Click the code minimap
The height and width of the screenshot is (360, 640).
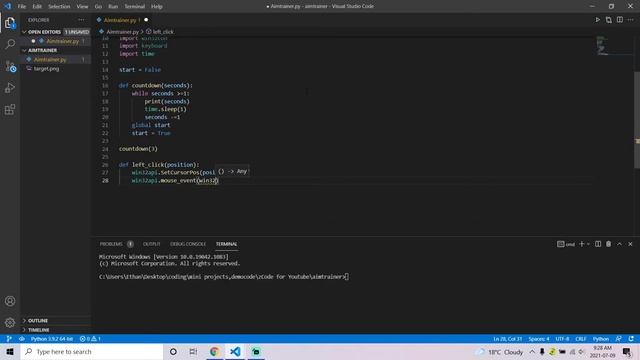[x=613, y=46]
